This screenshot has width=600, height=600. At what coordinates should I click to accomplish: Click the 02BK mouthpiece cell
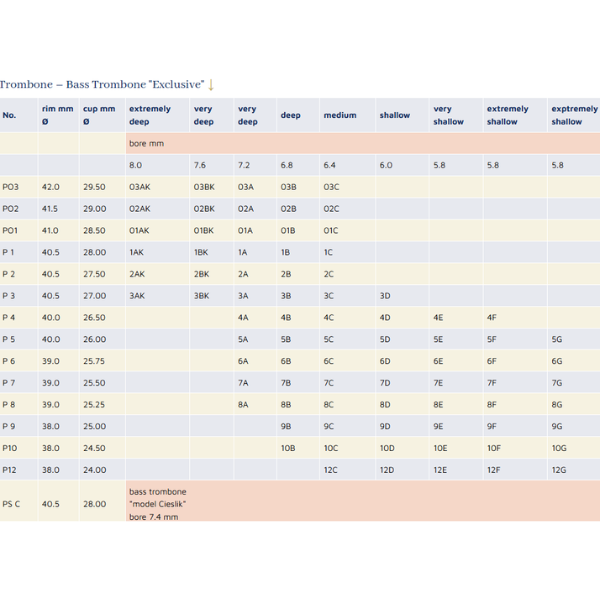204,208
